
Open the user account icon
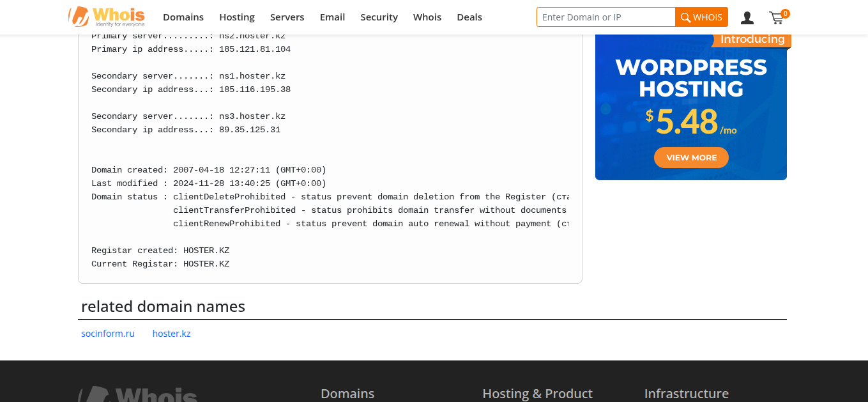747,18
